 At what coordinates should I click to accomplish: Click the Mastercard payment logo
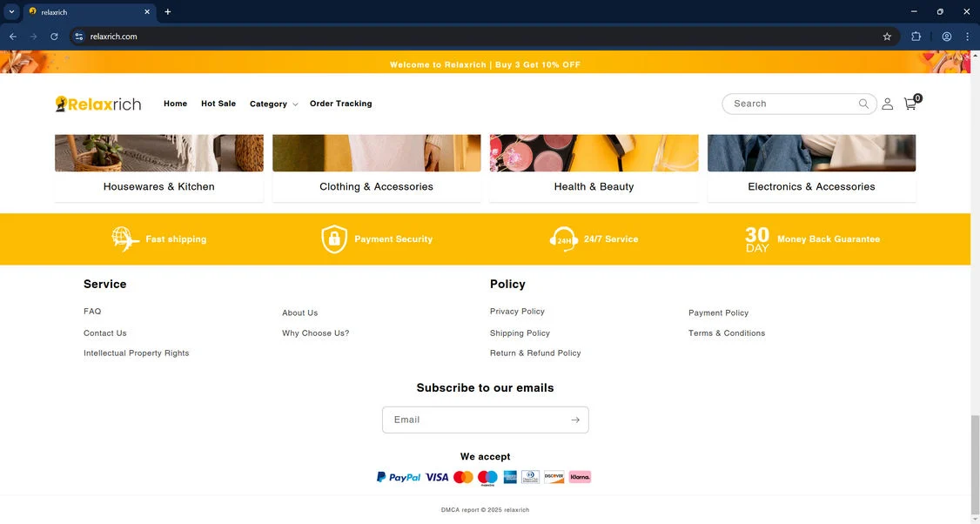pyautogui.click(x=463, y=477)
